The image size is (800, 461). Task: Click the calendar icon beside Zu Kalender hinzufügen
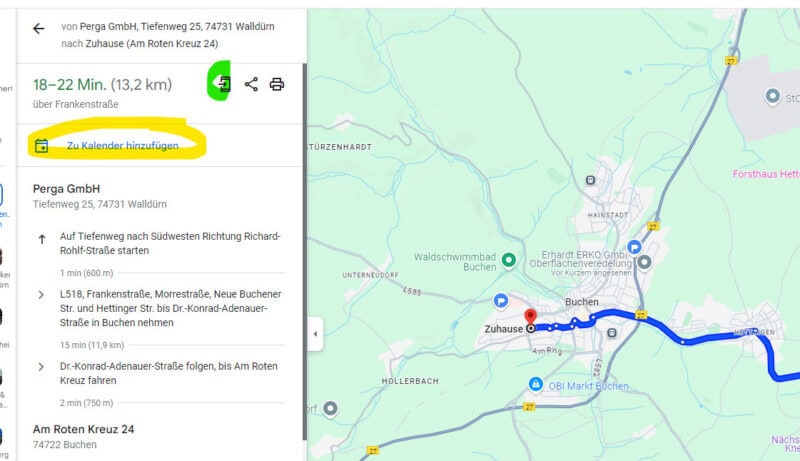pos(41,146)
